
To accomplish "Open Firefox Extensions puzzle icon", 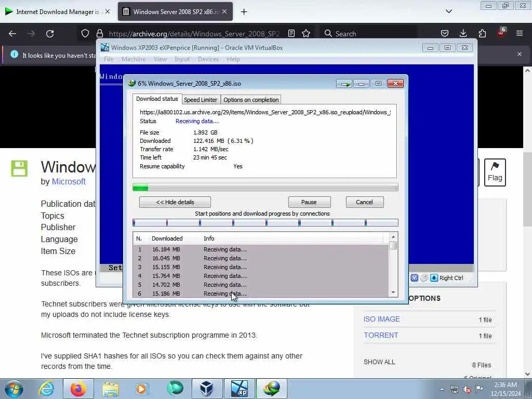I will (482, 33).
